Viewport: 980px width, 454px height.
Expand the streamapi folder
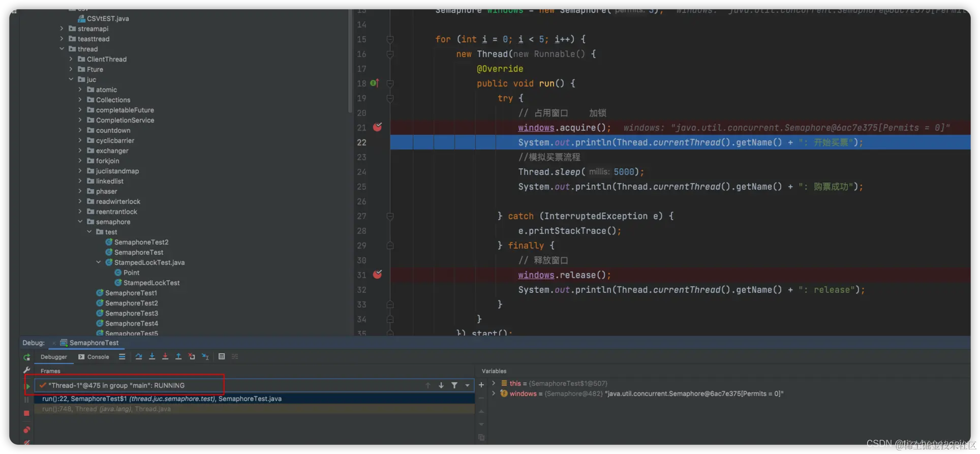coord(62,29)
